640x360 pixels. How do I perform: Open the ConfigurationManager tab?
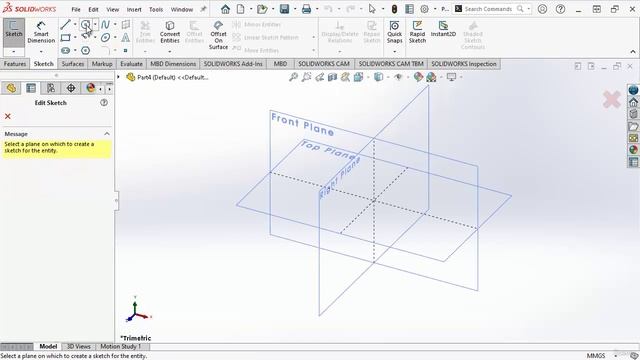click(x=51, y=88)
